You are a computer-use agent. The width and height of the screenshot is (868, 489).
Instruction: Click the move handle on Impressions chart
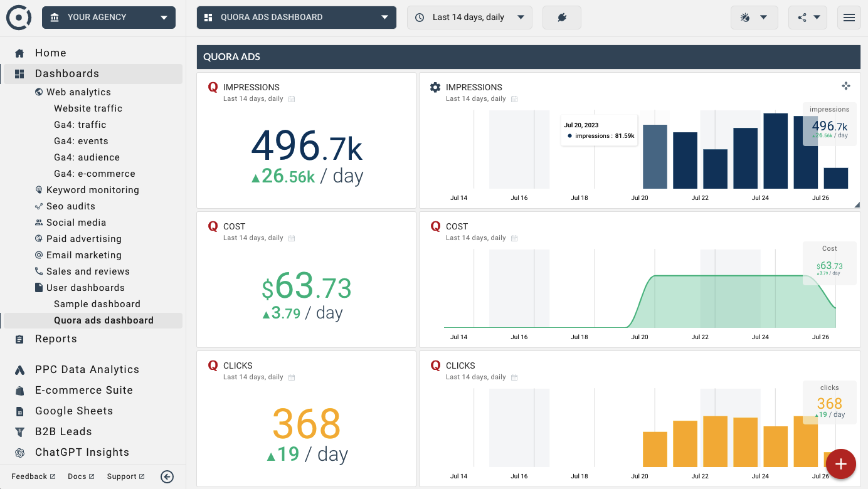[x=846, y=86]
